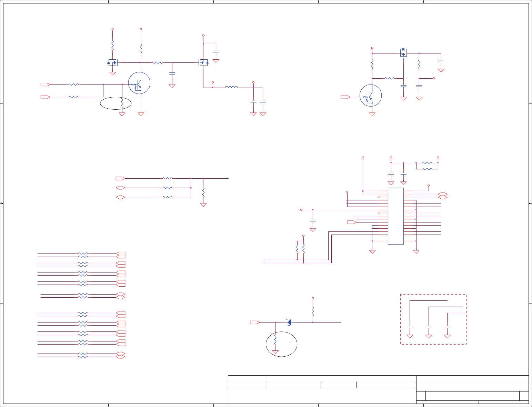
Task: Click the left sheet border arrow marker
Action: [x=2, y=203]
